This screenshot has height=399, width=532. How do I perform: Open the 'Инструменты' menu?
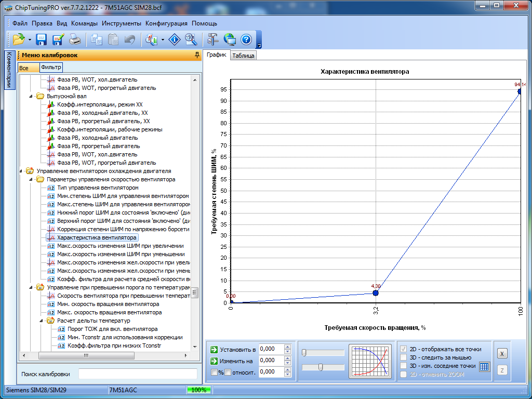[121, 23]
